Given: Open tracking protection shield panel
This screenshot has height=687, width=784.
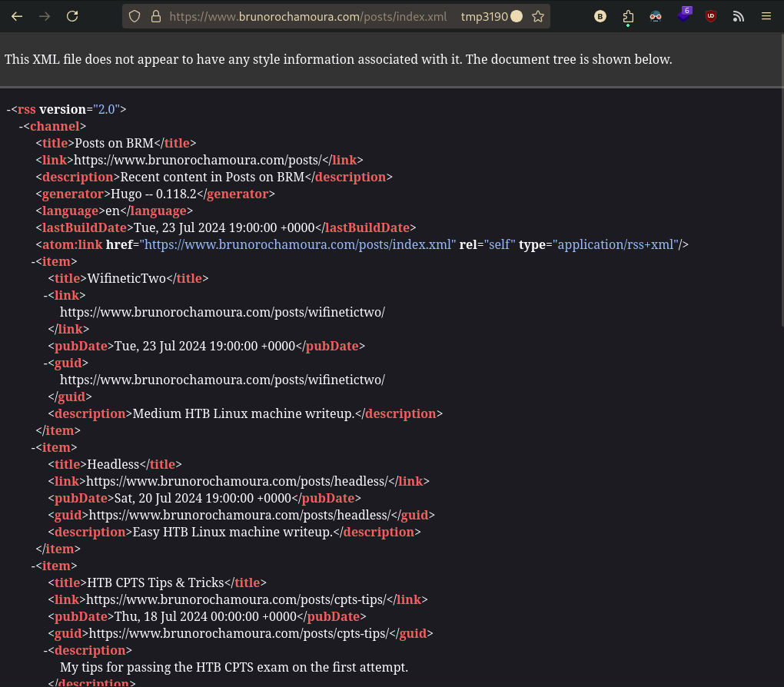Looking at the screenshot, I should click(135, 16).
